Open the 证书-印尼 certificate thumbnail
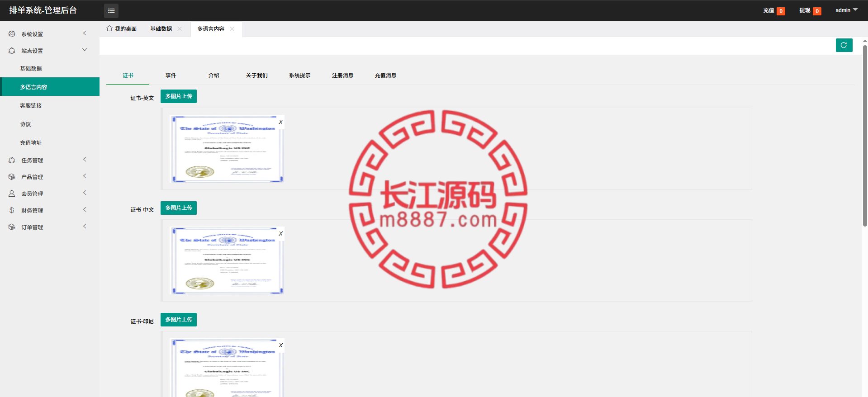Screen dimensions: 868x397 pyautogui.click(x=227, y=368)
